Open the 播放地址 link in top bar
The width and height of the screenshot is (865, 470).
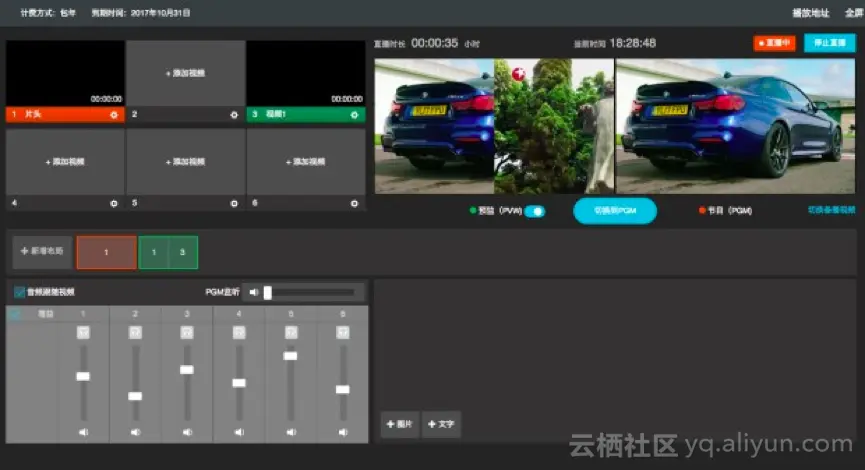pyautogui.click(x=811, y=13)
